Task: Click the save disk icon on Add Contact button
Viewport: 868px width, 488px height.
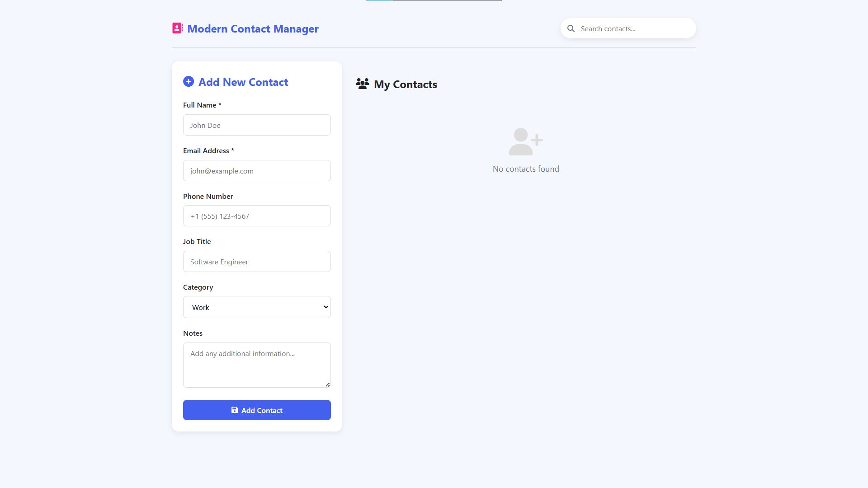Action: [235, 410]
